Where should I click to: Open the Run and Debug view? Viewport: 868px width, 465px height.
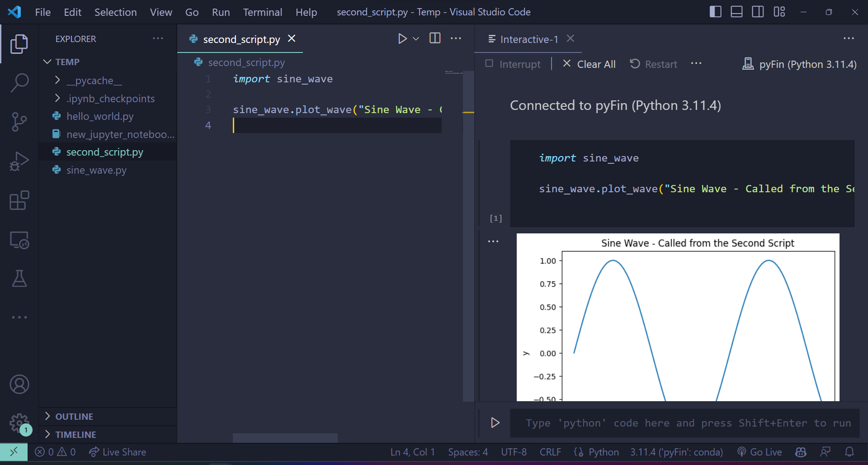pyautogui.click(x=19, y=161)
